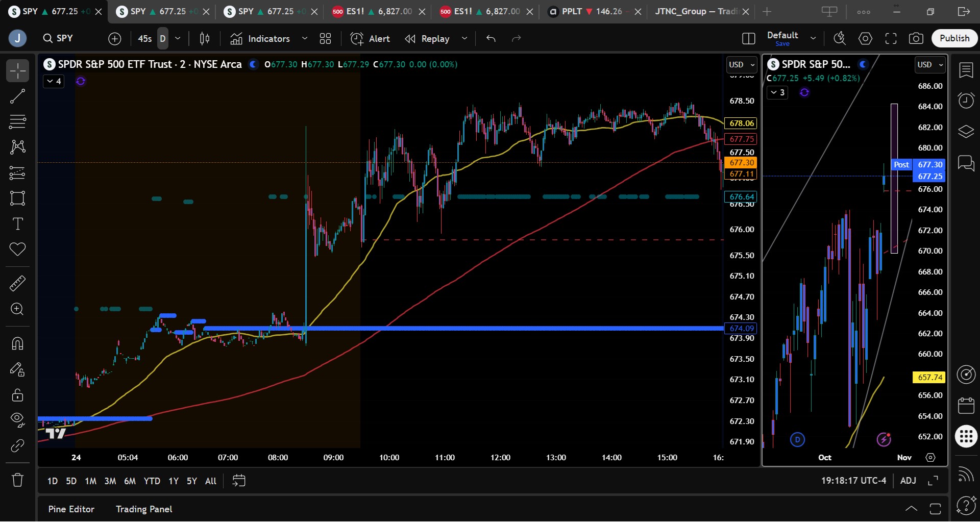
Task: Open USD currency dropdown on daily chart
Action: click(930, 65)
